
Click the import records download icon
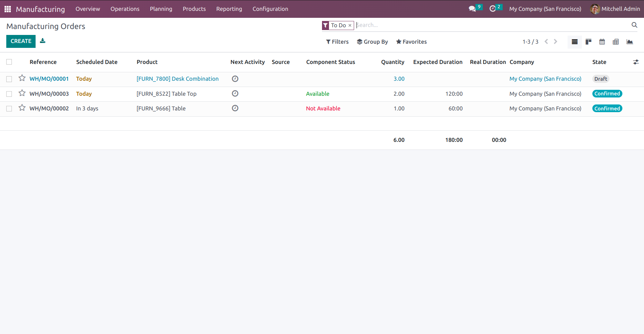point(43,41)
